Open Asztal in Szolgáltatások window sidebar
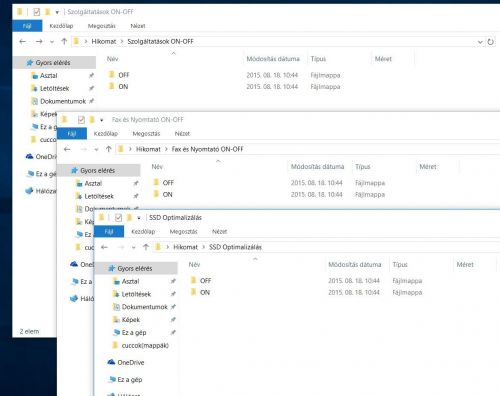This screenshot has width=500, height=396. [49, 76]
